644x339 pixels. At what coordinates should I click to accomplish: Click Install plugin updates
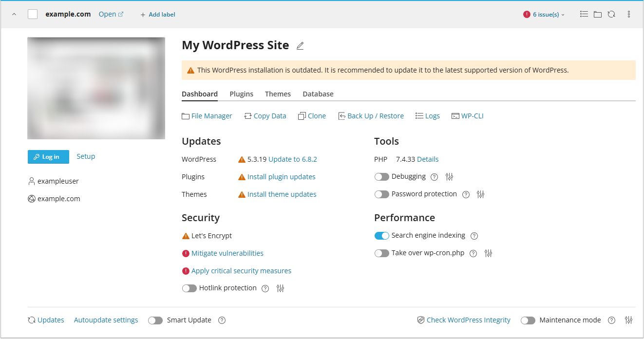click(282, 177)
